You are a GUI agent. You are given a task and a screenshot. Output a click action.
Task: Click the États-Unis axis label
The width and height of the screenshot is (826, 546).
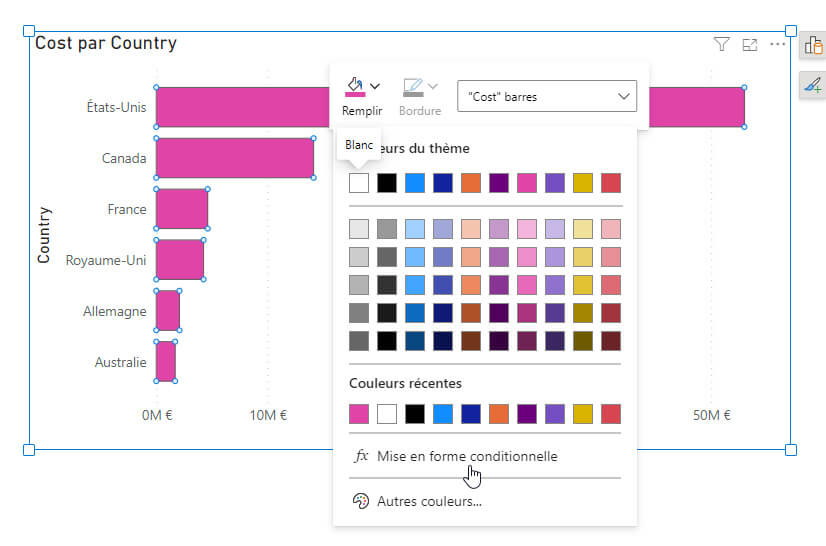[116, 107]
